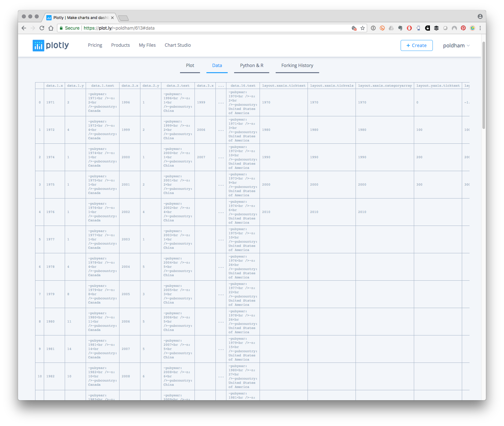
Task: Open a new browser tab
Action: (x=124, y=18)
